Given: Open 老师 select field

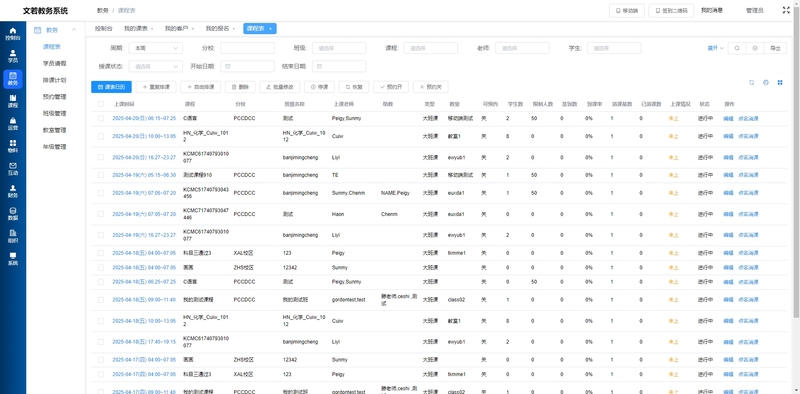Looking at the screenshot, I should pyautogui.click(x=522, y=48).
